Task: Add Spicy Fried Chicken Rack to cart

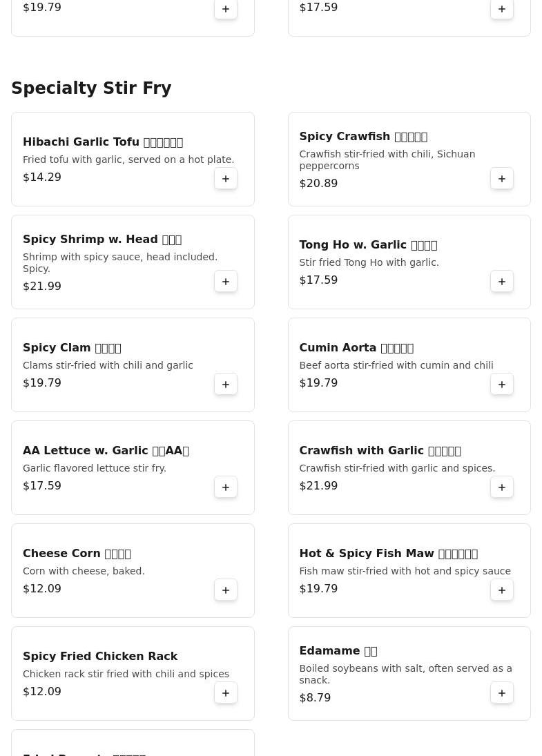Action: click(226, 693)
